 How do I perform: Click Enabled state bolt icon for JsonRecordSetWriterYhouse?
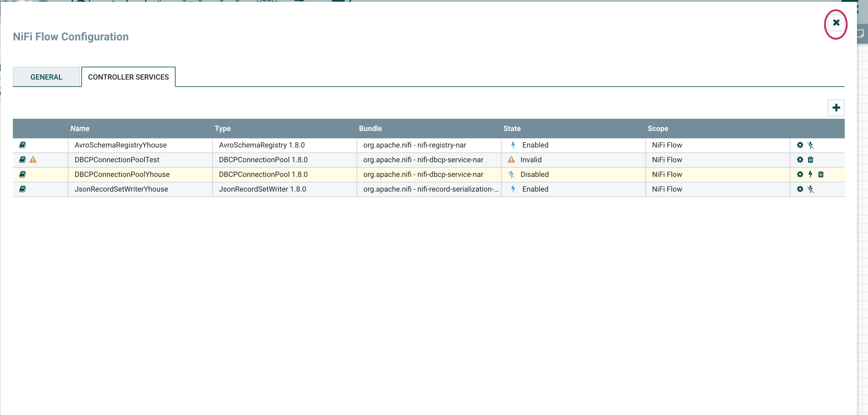(x=513, y=189)
